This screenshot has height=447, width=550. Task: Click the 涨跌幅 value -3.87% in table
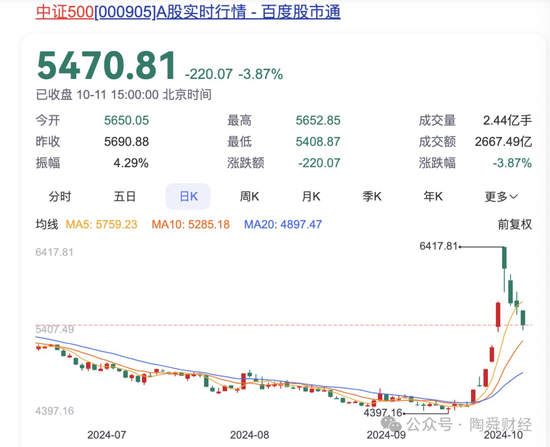pyautogui.click(x=512, y=163)
